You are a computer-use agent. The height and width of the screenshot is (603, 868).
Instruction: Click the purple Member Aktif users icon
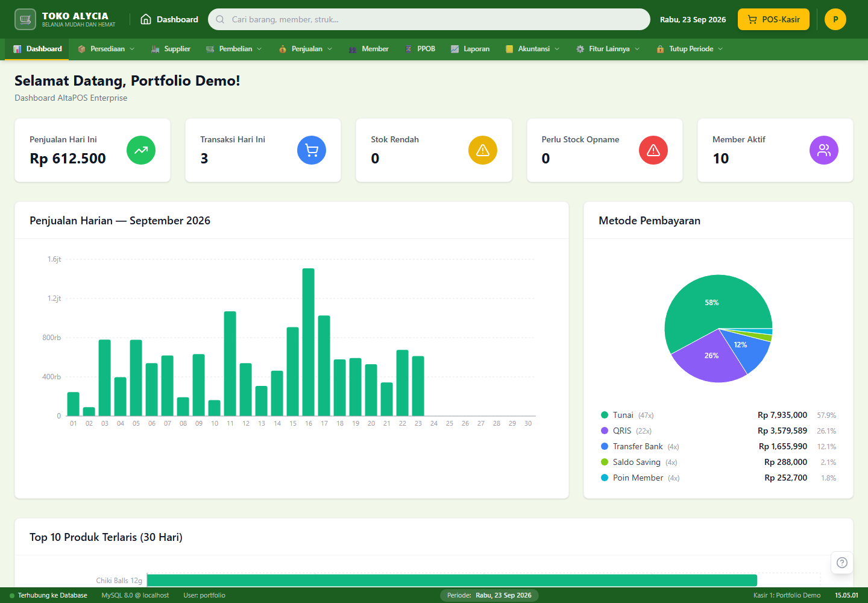[x=824, y=150]
